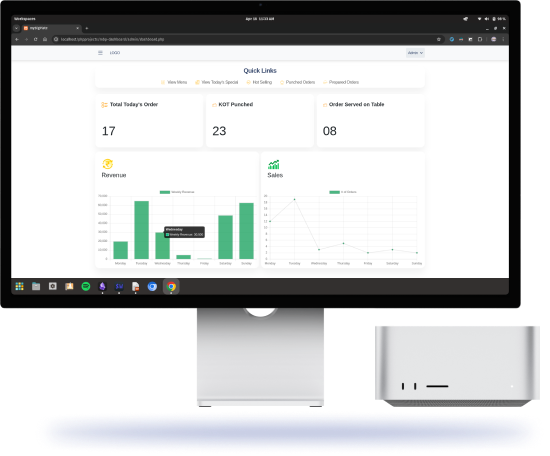Reload the page with refresh icon
This screenshot has width=550, height=456.
click(36, 40)
